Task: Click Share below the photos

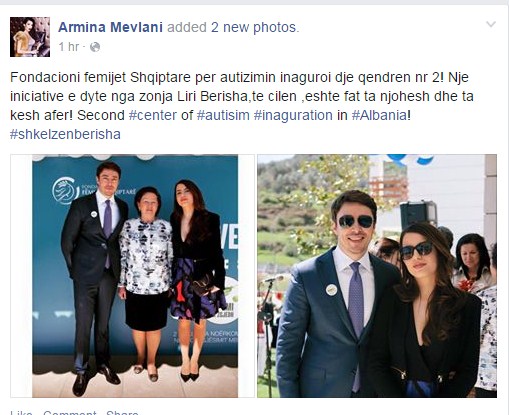Action: tap(122, 413)
